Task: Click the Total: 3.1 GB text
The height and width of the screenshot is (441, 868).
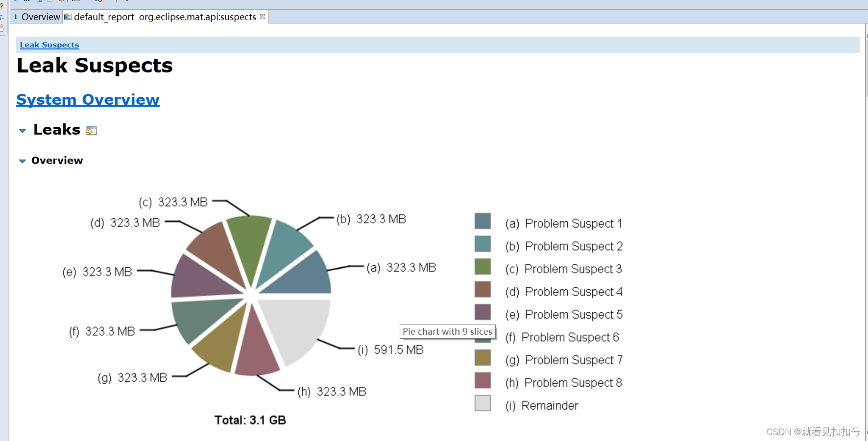Action: 250,420
